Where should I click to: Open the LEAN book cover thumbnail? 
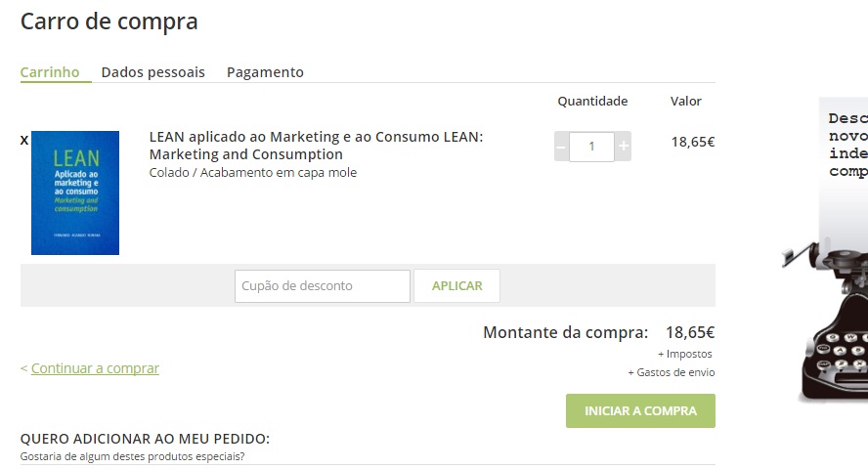[x=75, y=192]
